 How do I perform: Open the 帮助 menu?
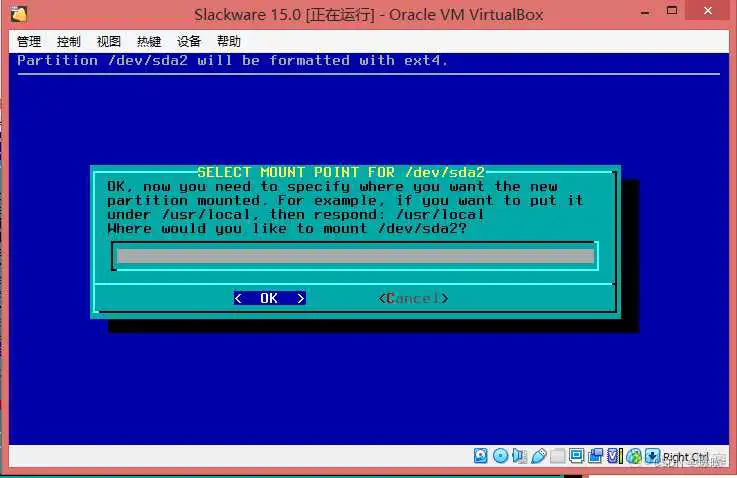229,41
